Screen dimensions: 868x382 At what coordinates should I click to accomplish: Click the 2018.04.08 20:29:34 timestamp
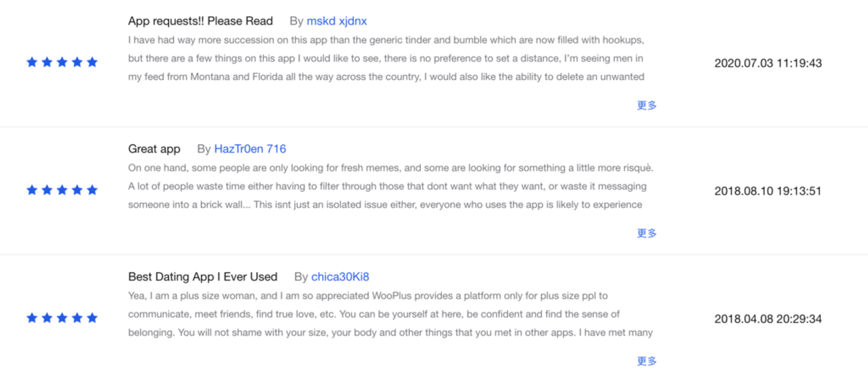pos(768,319)
